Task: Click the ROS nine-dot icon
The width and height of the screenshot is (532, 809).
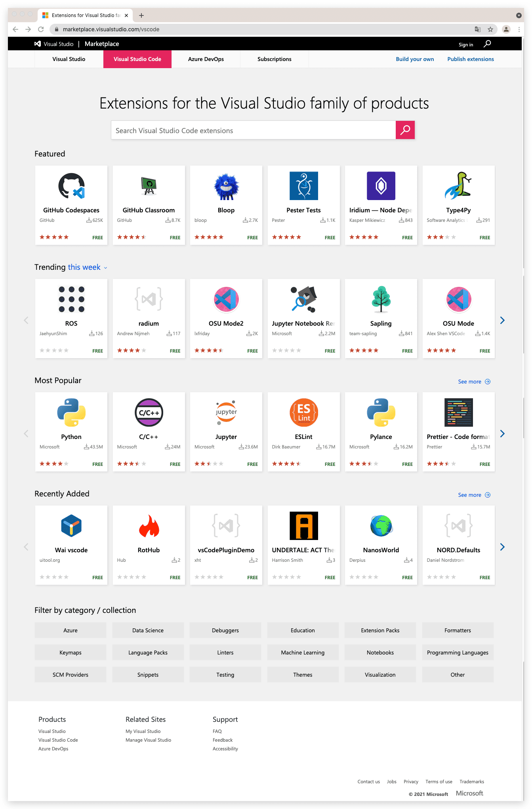Action: (x=71, y=299)
